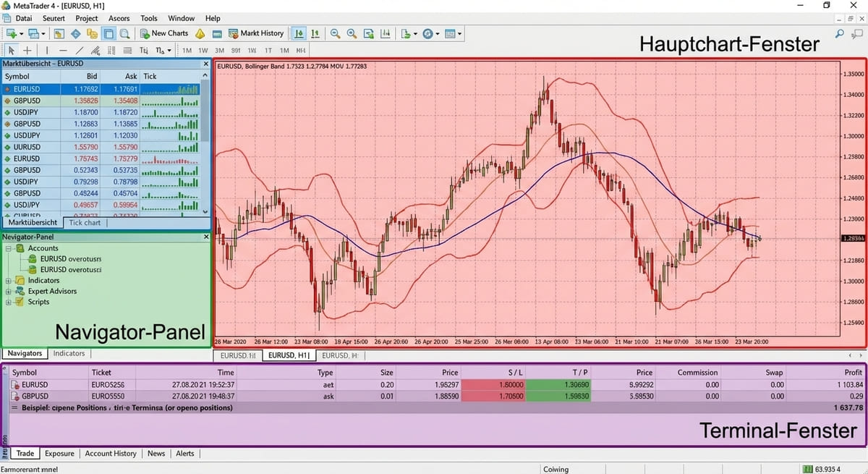Open the chat bubble icon top right

click(856, 33)
